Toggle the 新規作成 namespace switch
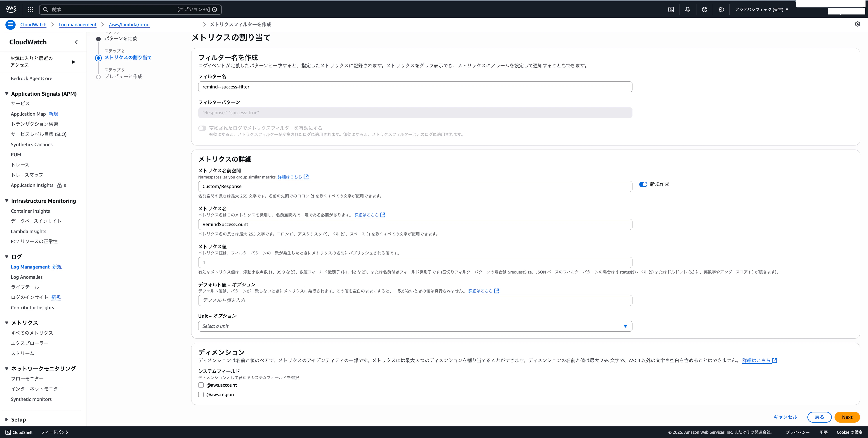The image size is (868, 438). [x=643, y=184]
